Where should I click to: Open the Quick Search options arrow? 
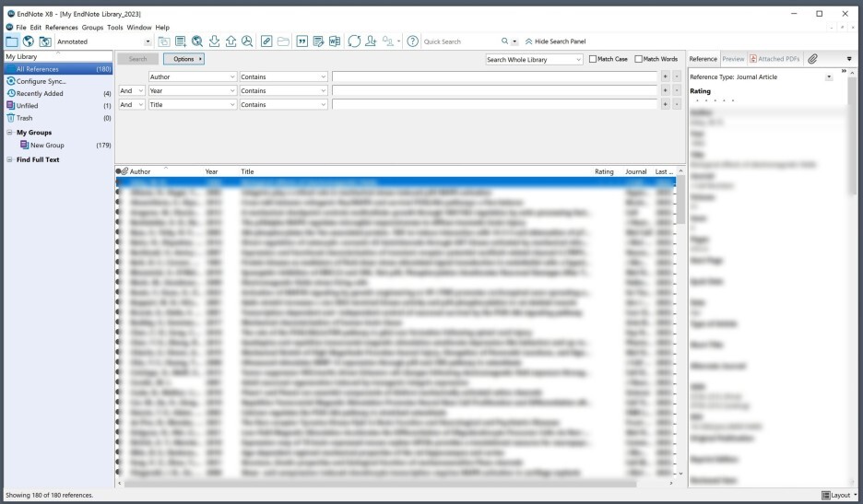[514, 41]
